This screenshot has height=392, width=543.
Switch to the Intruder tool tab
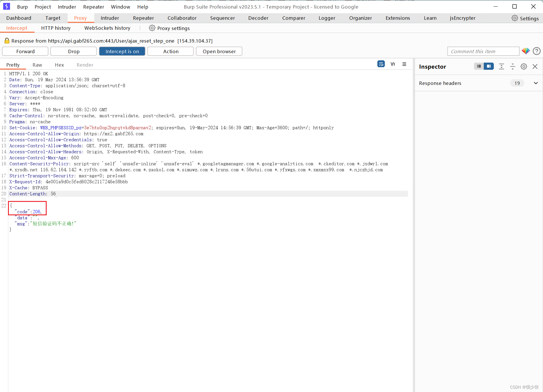click(x=110, y=18)
